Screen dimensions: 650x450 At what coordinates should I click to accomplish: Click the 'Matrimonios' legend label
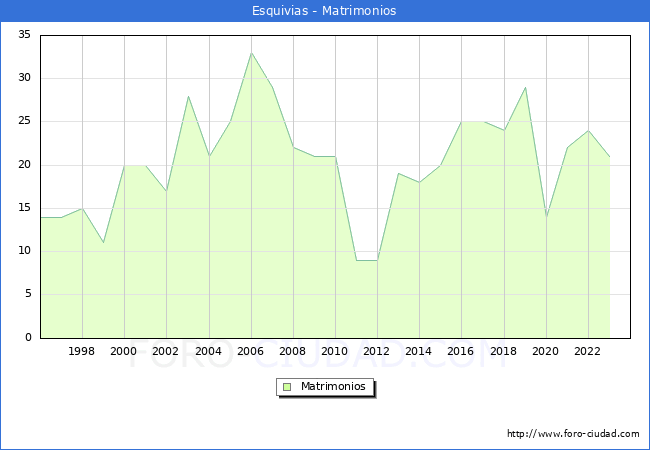pyautogui.click(x=333, y=386)
